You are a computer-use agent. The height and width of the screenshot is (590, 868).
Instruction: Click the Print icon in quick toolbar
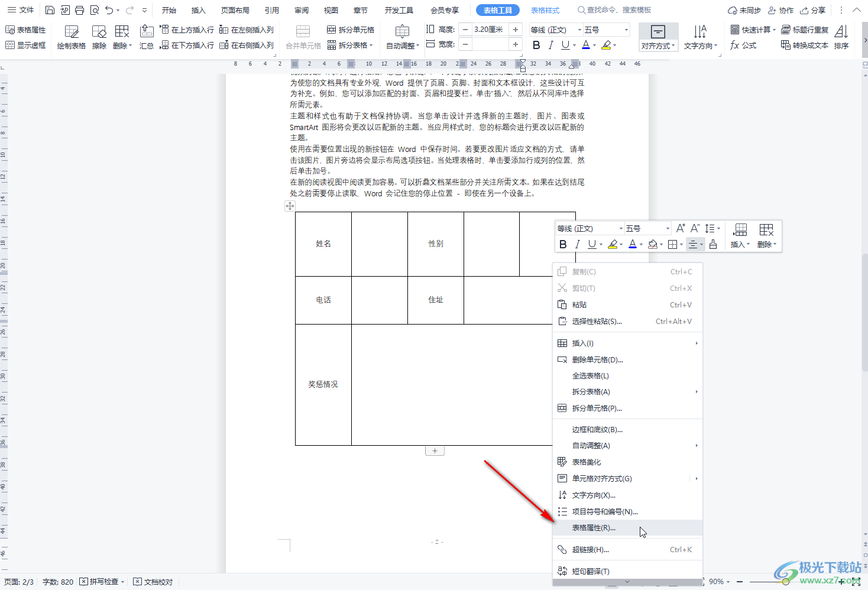pos(79,10)
